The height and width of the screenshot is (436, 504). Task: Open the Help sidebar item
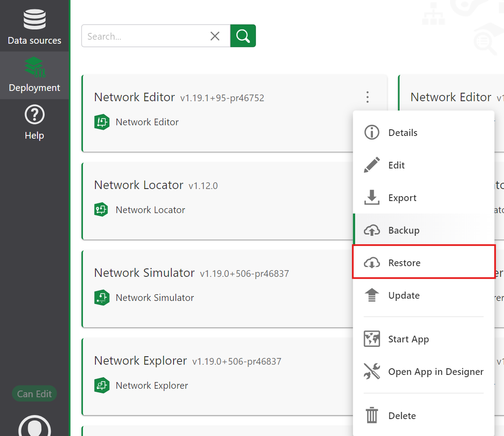click(34, 123)
